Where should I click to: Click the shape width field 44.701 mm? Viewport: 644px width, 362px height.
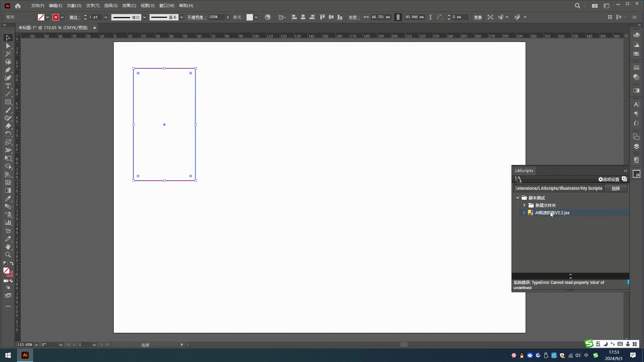coord(381,17)
